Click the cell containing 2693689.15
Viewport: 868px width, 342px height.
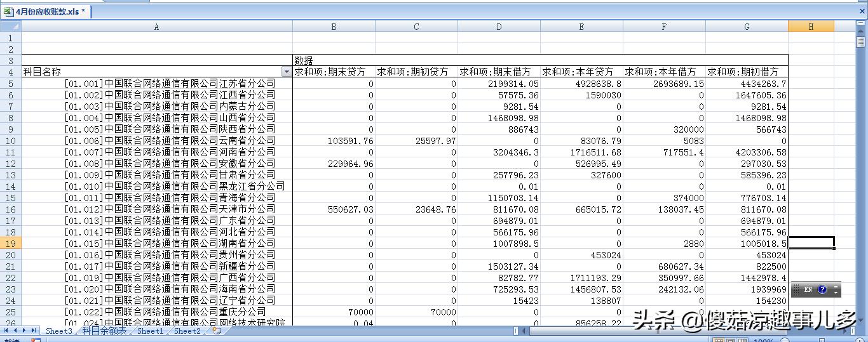point(664,83)
